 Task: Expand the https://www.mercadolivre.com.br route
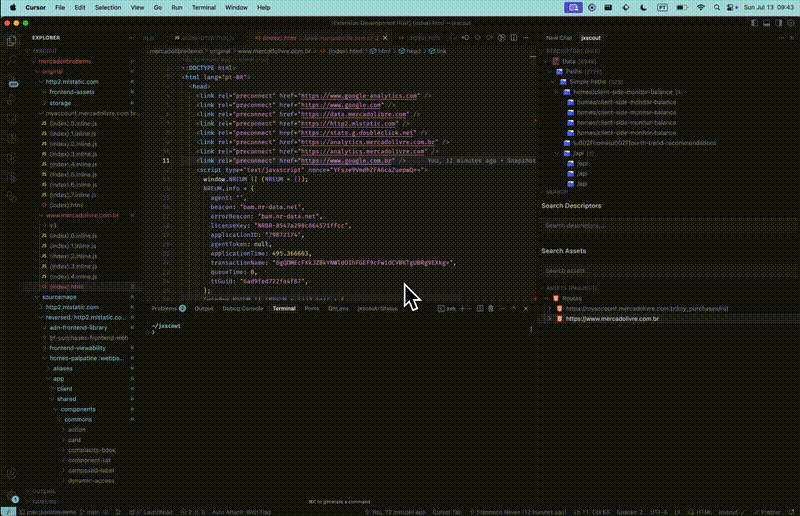(x=550, y=319)
